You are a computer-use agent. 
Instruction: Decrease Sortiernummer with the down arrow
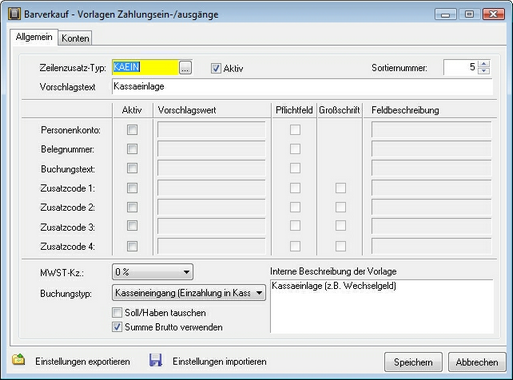point(484,71)
